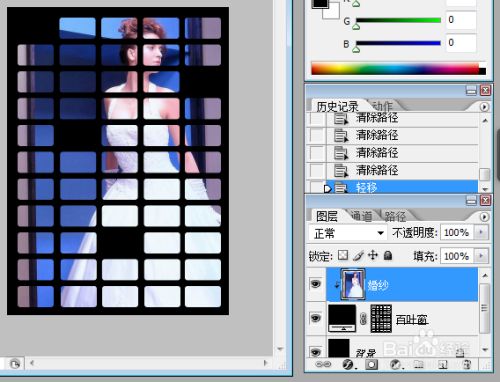This screenshot has width=500, height=382.
Task: Click the Layers panel scroll up arrow
Action: point(485,275)
